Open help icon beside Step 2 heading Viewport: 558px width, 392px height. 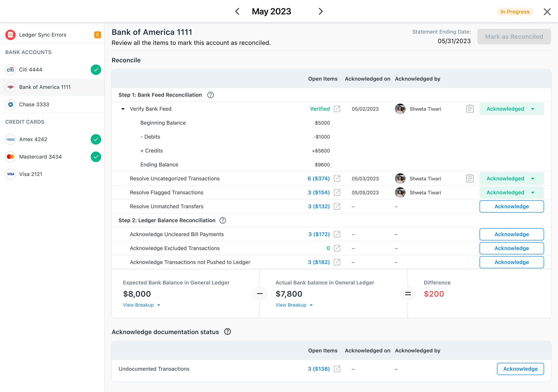click(x=223, y=220)
